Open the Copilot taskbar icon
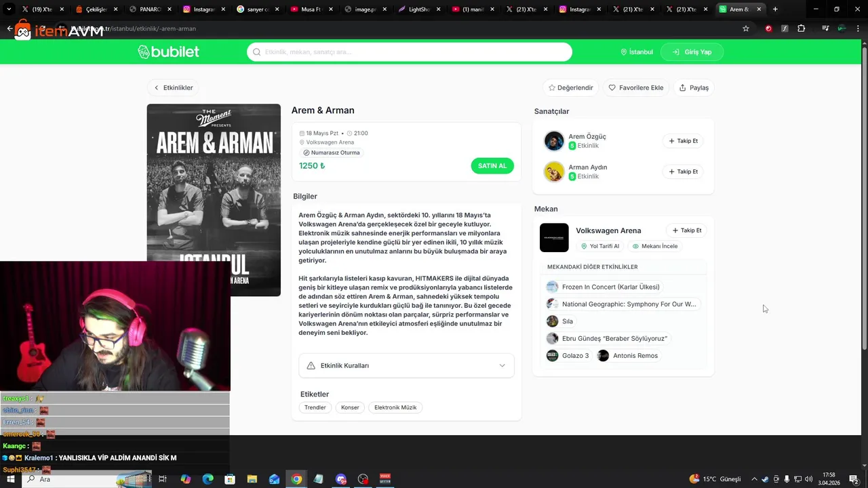Viewport: 868px width, 488px height. click(x=186, y=479)
